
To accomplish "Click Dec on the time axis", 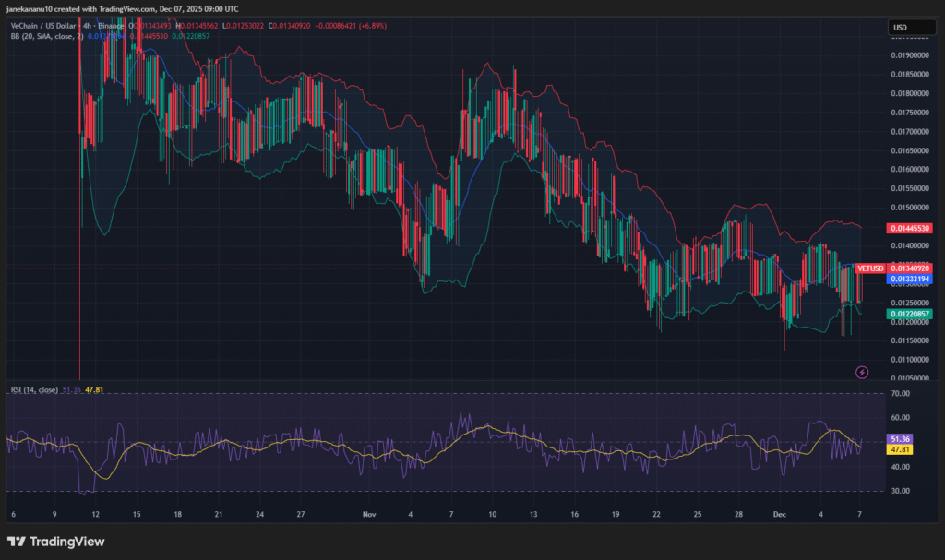I will (780, 513).
